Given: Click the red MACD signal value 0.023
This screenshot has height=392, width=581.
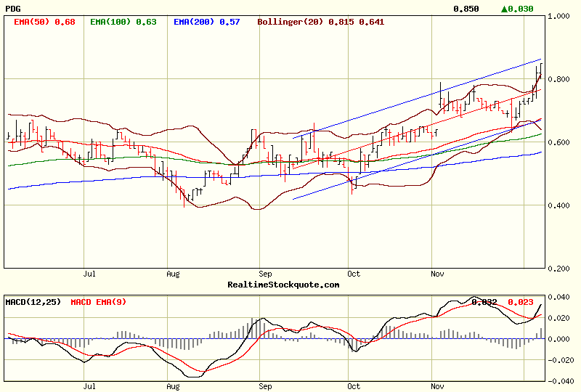Looking at the screenshot, I should (521, 302).
